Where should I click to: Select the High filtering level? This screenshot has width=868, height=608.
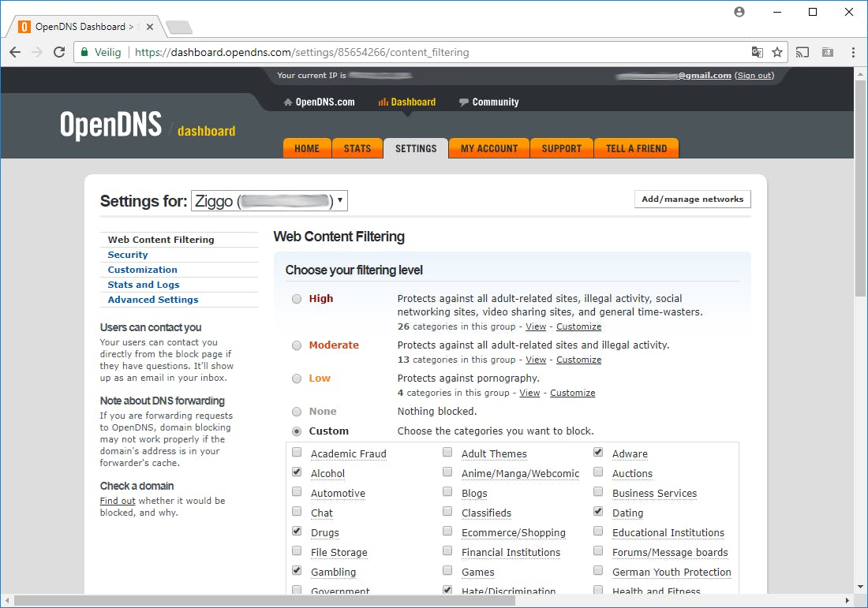click(x=297, y=299)
